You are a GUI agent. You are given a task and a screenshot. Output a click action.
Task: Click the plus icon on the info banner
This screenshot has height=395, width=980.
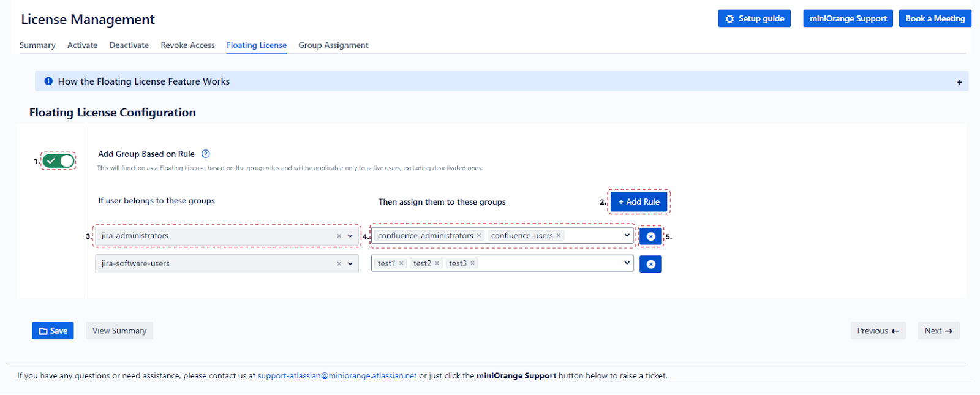pyautogui.click(x=959, y=82)
